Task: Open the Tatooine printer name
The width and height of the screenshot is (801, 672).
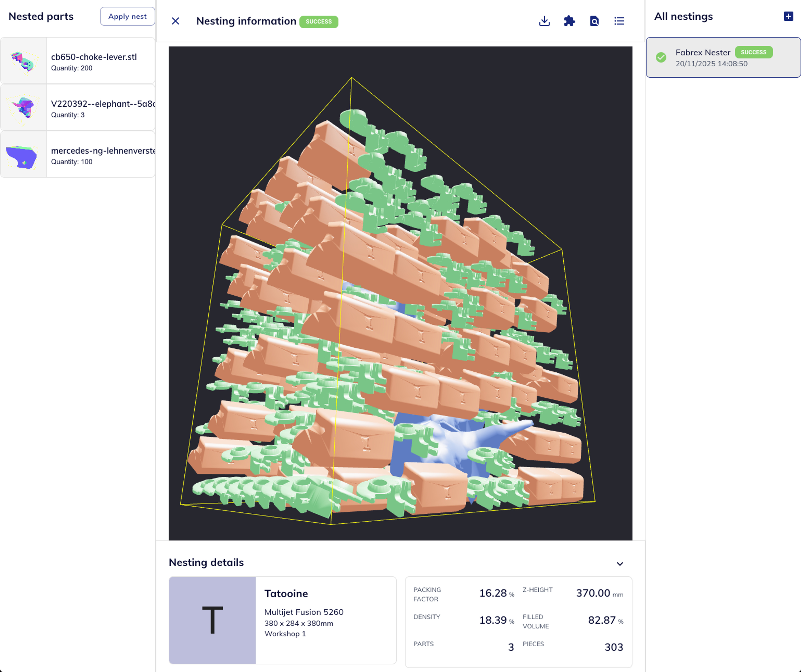Action: tap(286, 593)
